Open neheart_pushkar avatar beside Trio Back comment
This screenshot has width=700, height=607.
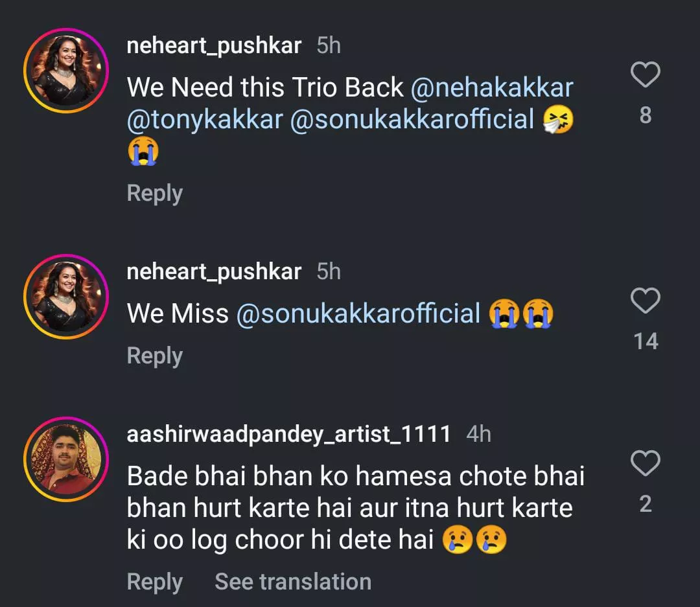click(x=66, y=71)
